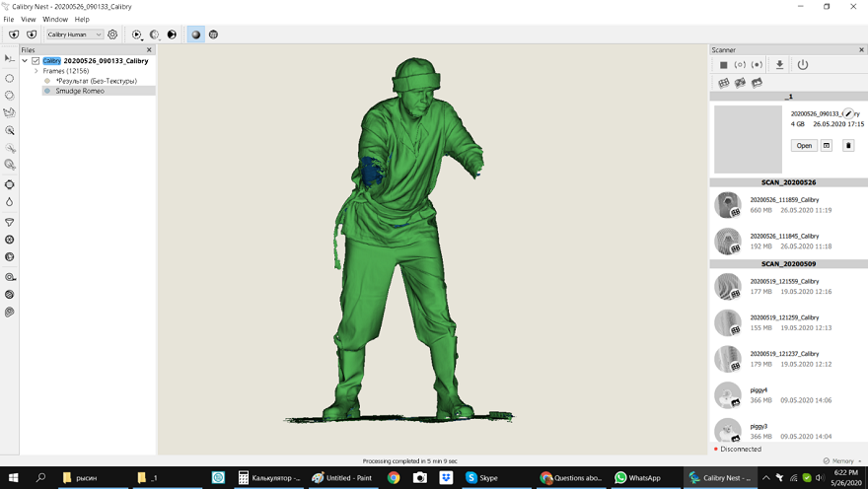This screenshot has width=868, height=489.
Task: Click the scanner download arrow icon
Action: coord(779,65)
